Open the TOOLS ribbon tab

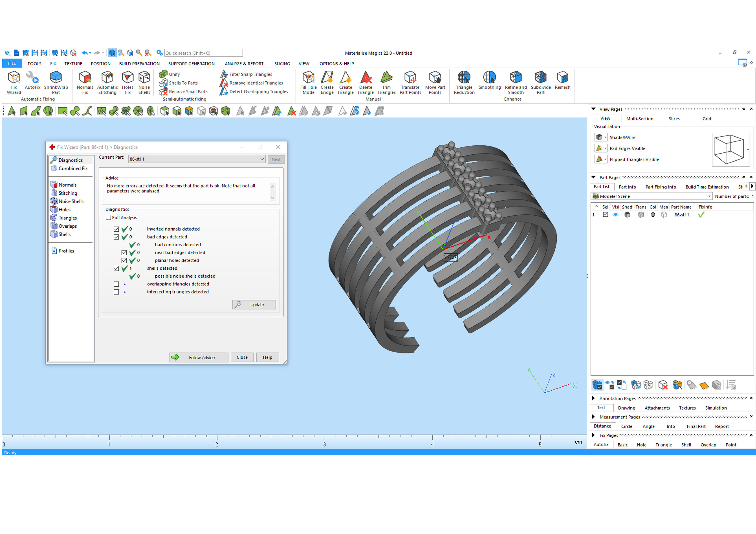point(34,64)
